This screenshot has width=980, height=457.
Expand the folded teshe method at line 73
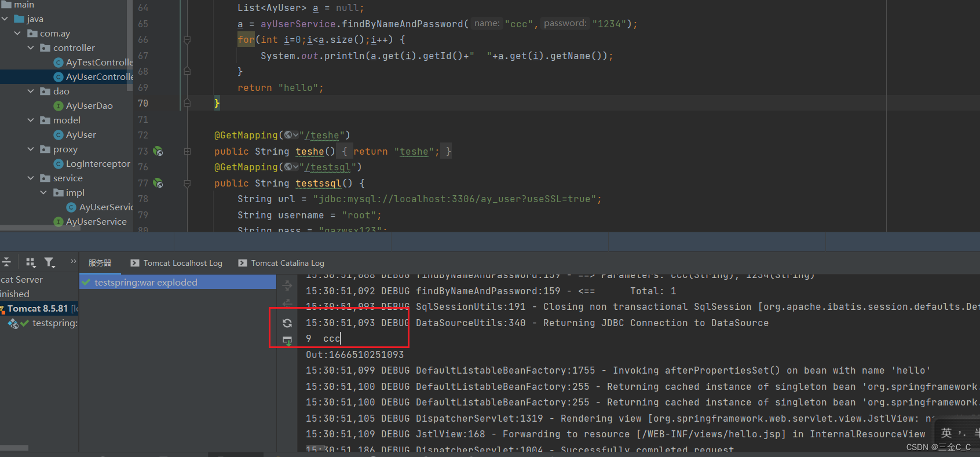click(187, 151)
